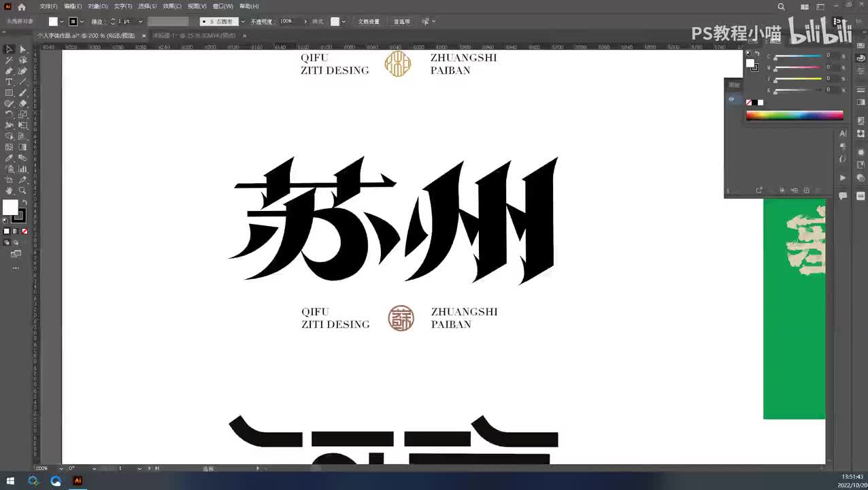Toggle Draw Normal mode
868x490 pixels.
click(x=7, y=242)
